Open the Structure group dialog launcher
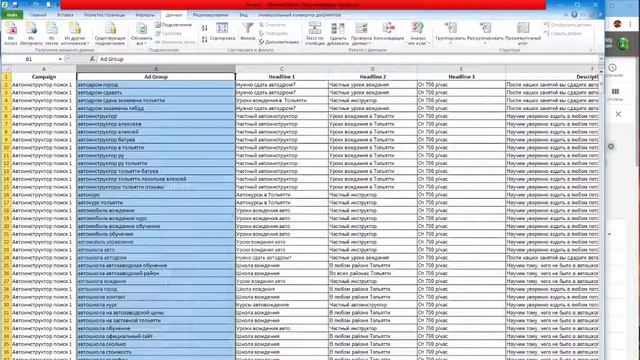The width and height of the screenshot is (640, 360). pos(591,50)
